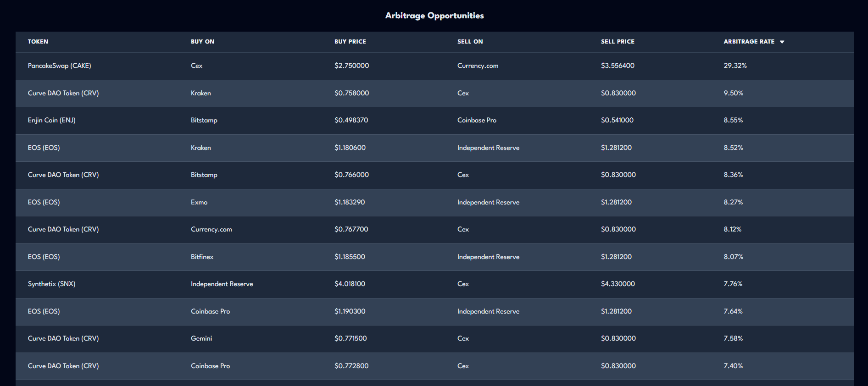Click the $3.556400 sell price
The image size is (868, 386).
618,66
